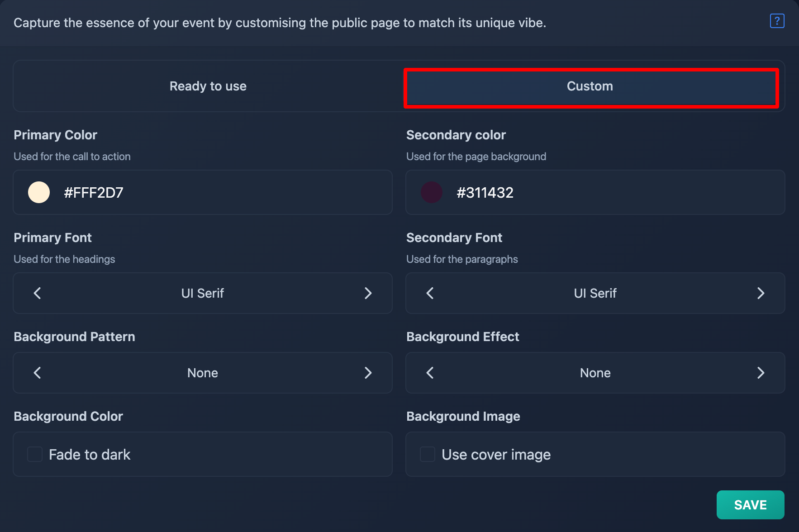
Task: Switch to the Ready to use tab
Action: pyautogui.click(x=208, y=86)
